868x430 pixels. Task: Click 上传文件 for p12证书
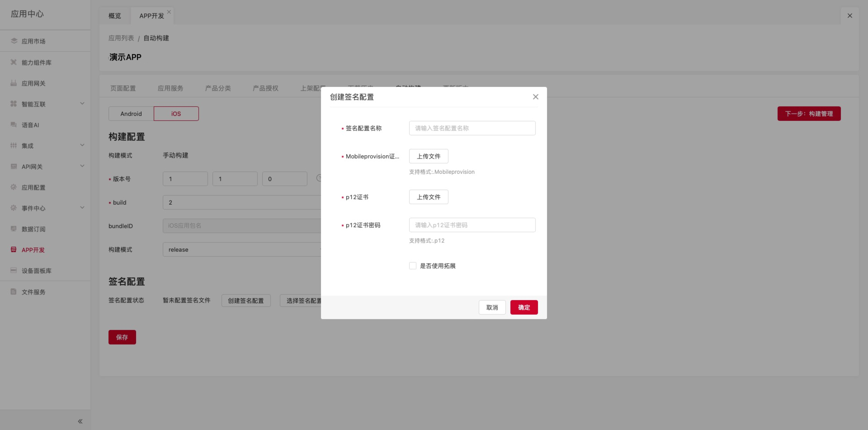(428, 197)
